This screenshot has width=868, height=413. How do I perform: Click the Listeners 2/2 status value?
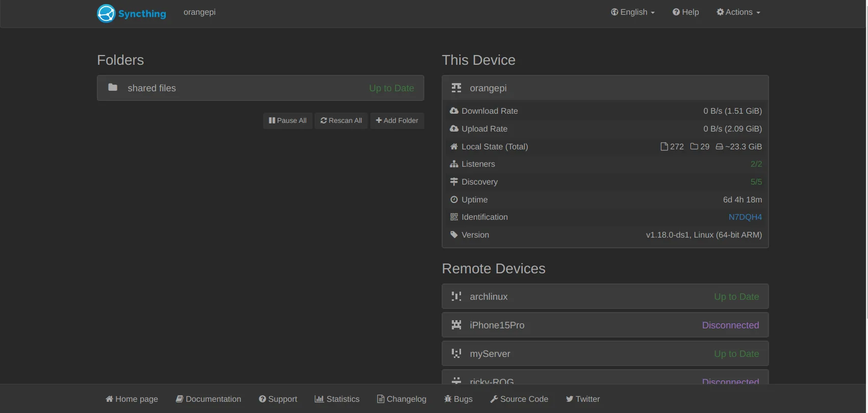point(756,164)
